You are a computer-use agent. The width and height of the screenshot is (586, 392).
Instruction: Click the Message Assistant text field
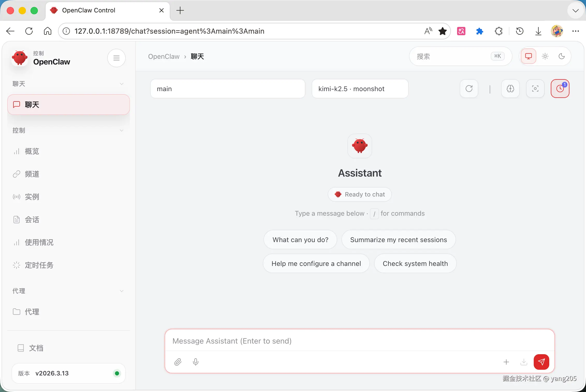(x=359, y=341)
